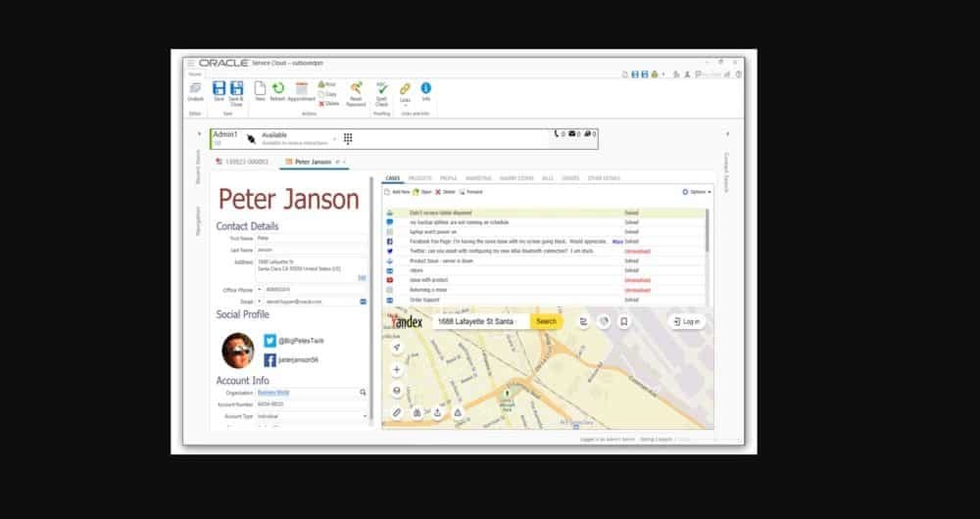
Task: Click the Print button in ribbon
Action: pyautogui.click(x=327, y=84)
